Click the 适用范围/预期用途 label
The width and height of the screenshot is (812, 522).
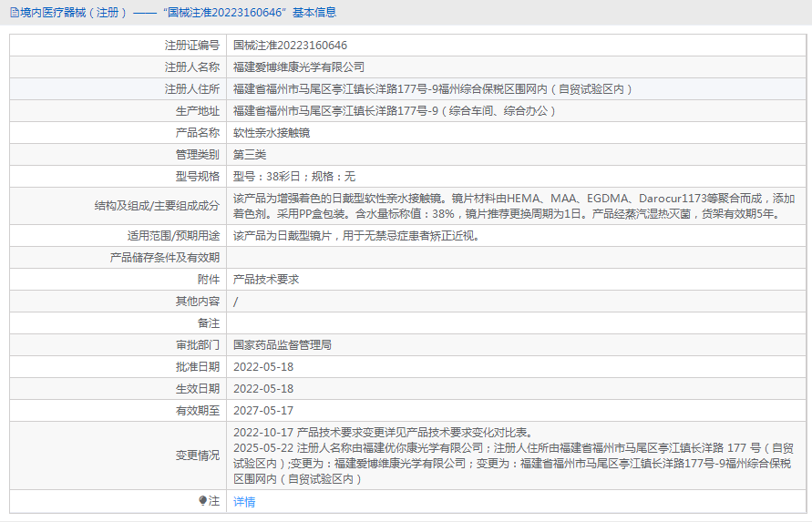click(173, 236)
